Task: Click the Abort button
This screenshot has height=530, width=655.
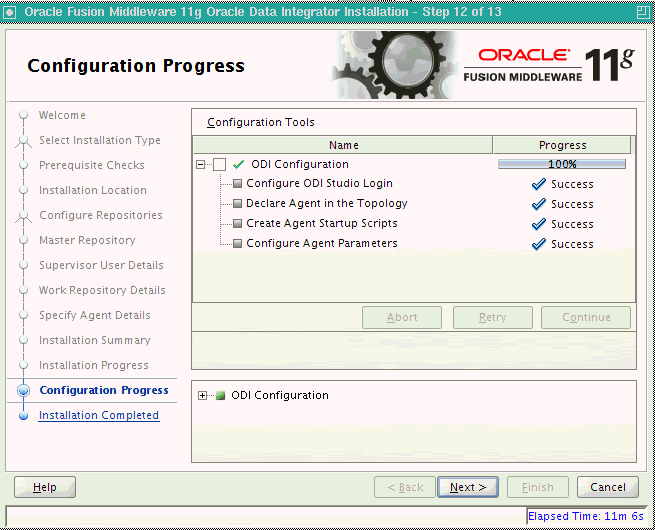Action: [x=402, y=317]
